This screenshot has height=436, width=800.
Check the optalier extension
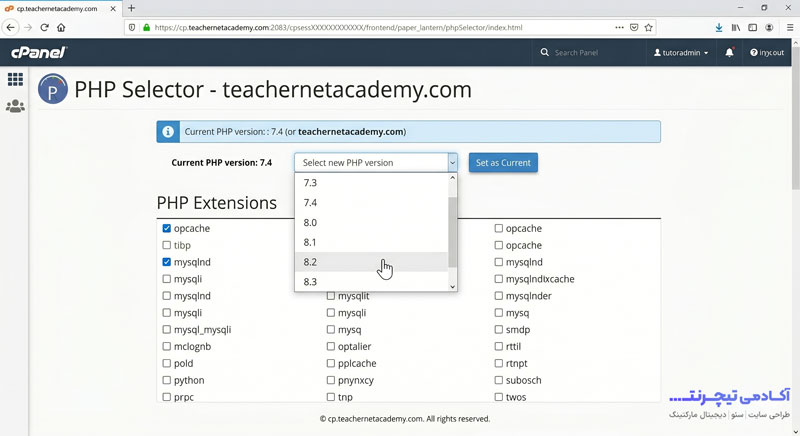tap(331, 346)
